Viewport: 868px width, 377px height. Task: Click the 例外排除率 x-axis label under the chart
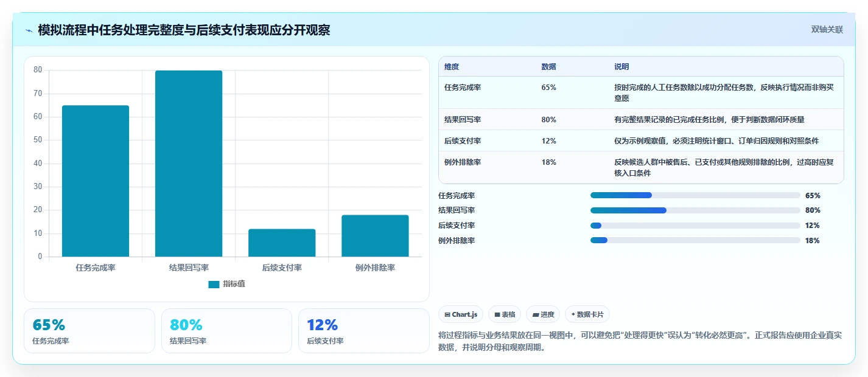pos(375,268)
